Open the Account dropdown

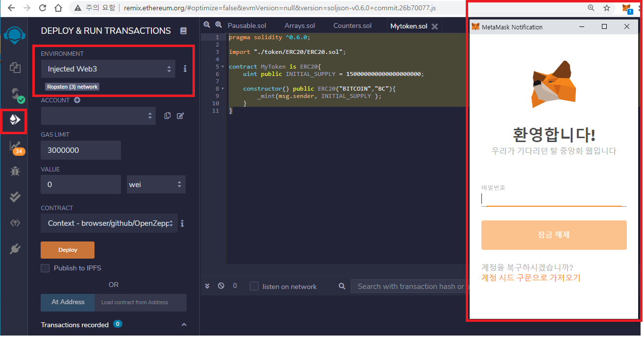pyautogui.click(x=98, y=116)
